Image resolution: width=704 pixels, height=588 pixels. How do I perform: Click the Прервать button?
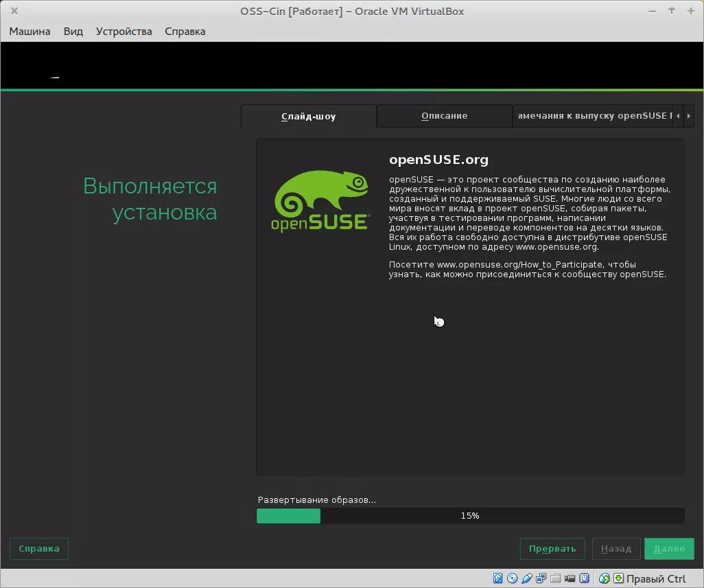click(552, 548)
